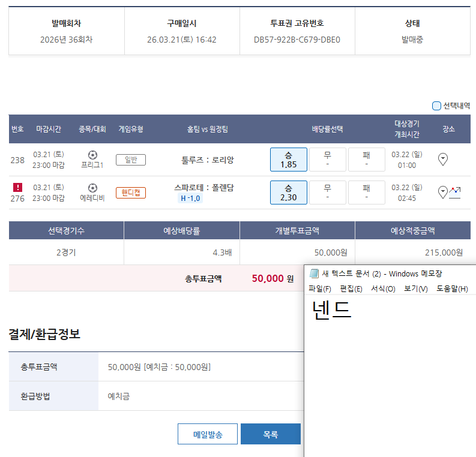Select 무 draw option for match 238
Screen dimensions: 476x457
(327, 160)
